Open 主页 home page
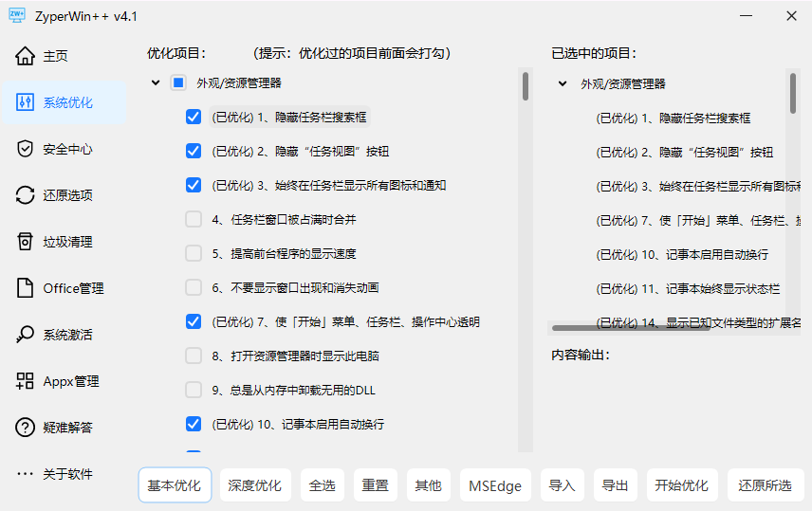 click(65, 56)
